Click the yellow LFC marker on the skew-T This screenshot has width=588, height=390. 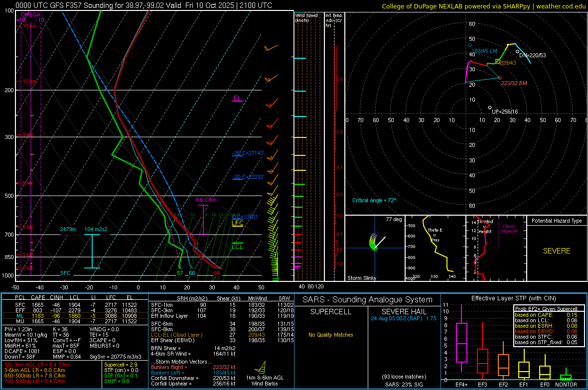(x=237, y=224)
